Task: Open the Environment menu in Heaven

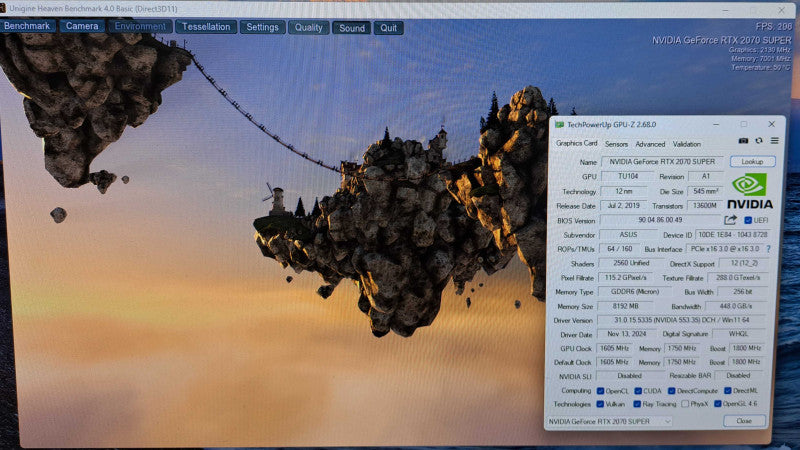Action: (140, 27)
